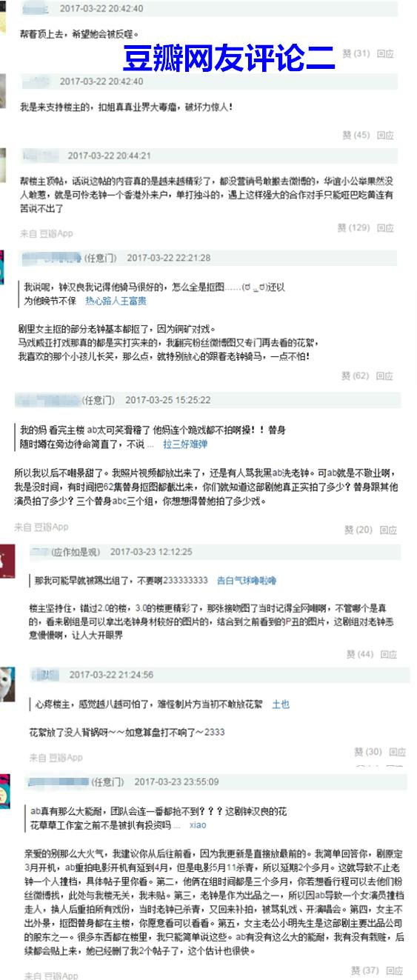Viewport: 417px width, 980px height.
Task: Like the last comment showing 赞 (37)
Action: (x=365, y=970)
